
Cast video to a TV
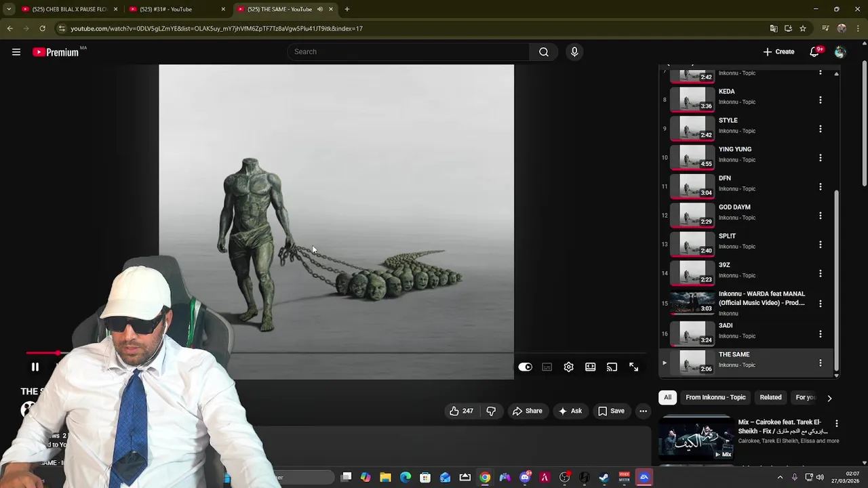tap(612, 367)
